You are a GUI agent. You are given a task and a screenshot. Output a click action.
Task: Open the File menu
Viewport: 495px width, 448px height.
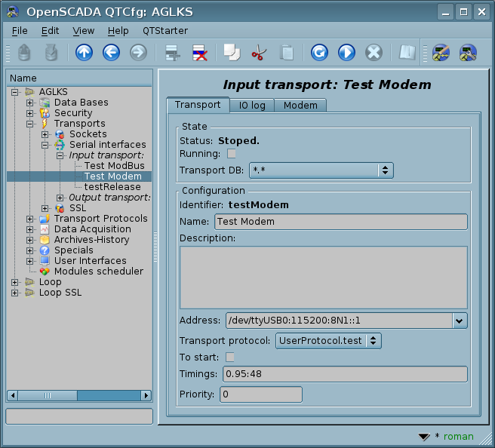(20, 31)
